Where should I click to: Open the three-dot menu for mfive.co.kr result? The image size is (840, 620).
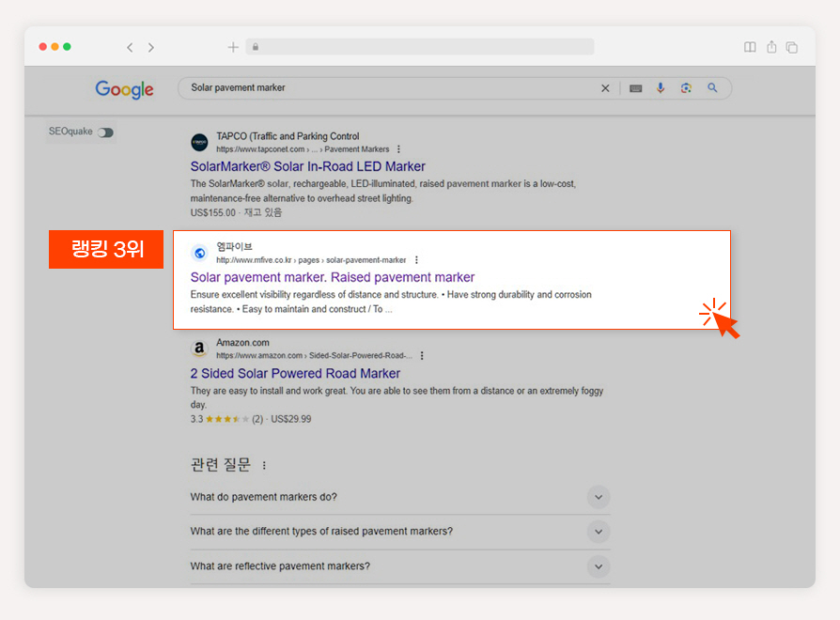(416, 260)
